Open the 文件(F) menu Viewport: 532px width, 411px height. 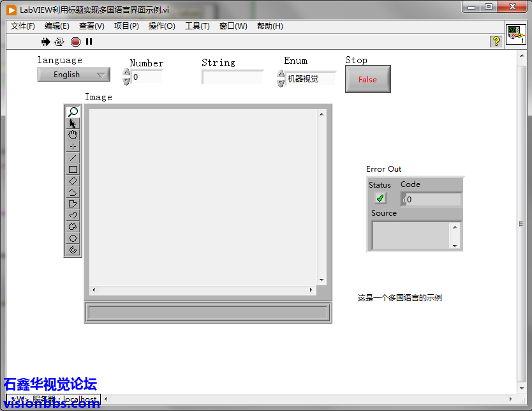(23, 26)
